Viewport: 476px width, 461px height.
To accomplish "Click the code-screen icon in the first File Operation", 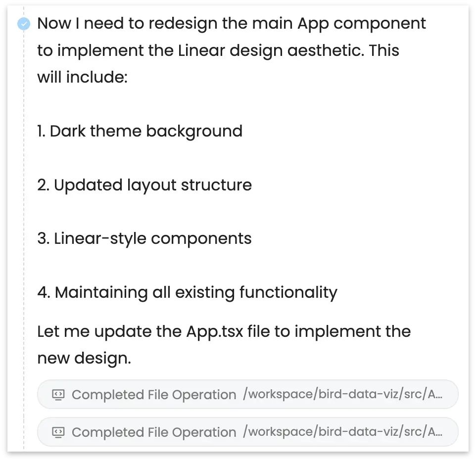I will [x=58, y=395].
